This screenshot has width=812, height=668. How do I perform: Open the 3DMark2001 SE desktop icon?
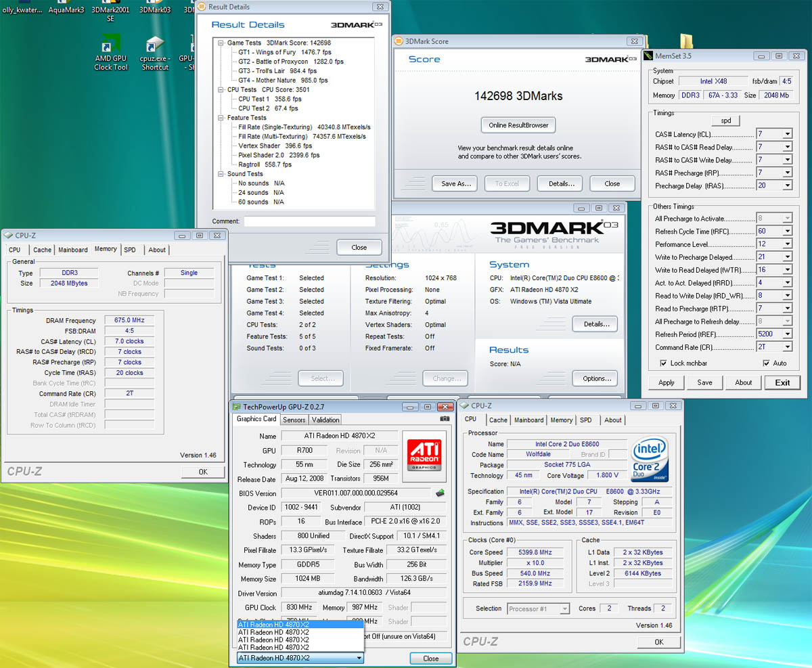click(110, 12)
